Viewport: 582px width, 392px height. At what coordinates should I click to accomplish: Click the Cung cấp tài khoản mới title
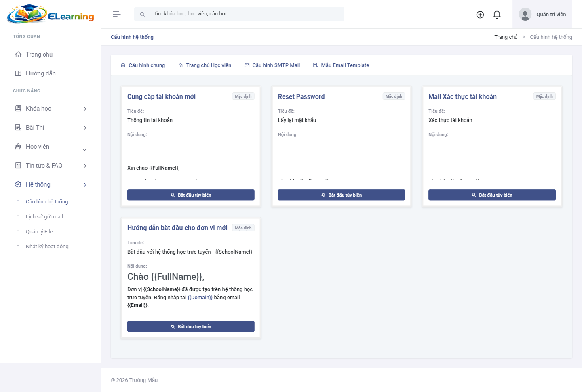click(161, 96)
